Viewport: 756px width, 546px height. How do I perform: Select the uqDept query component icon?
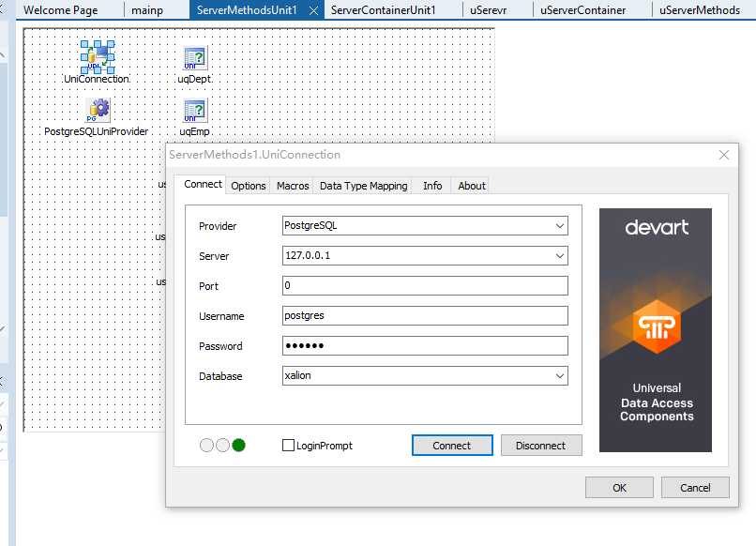(x=195, y=58)
